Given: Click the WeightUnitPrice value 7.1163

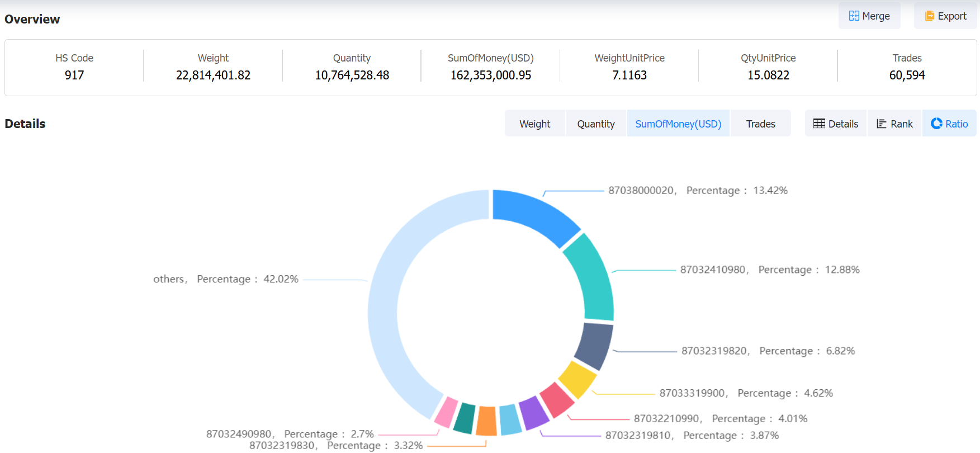Looking at the screenshot, I should [629, 75].
